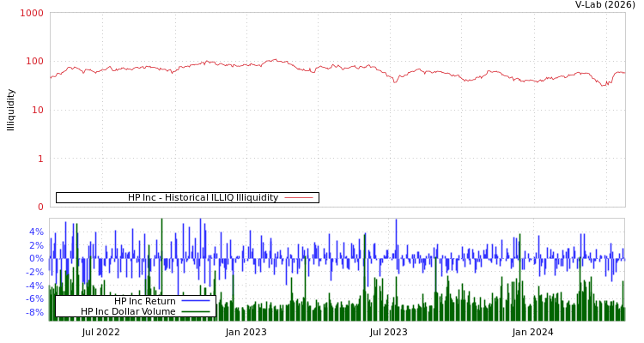Screen dimensions: 644x343
Task: Select the 2% axis label on returns chart
Action: click(x=36, y=245)
